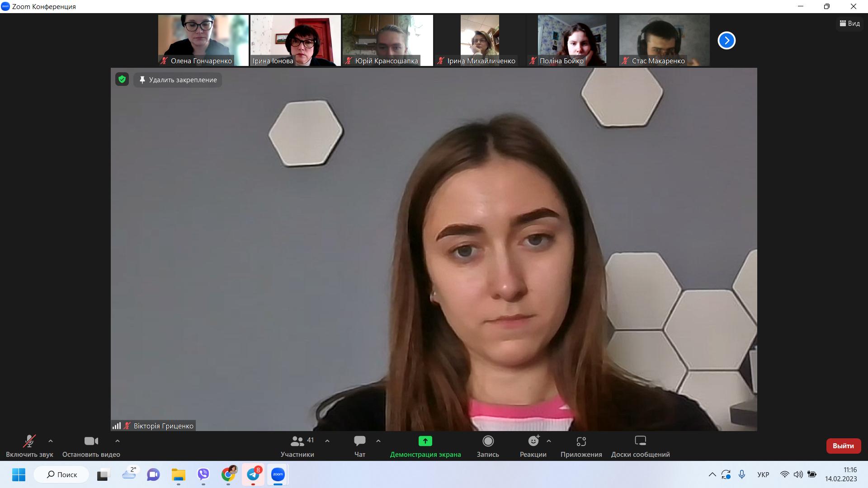Open the Chat panel
868x488 pixels.
[x=360, y=441]
